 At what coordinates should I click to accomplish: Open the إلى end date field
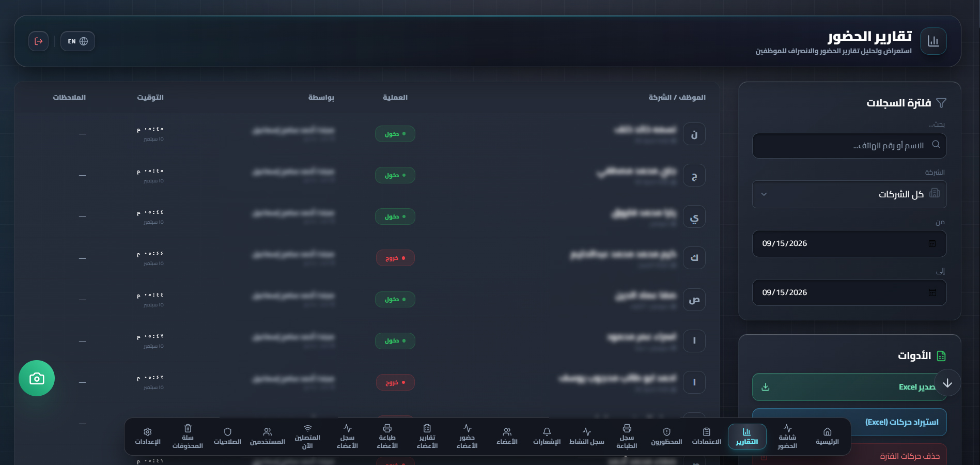pyautogui.click(x=849, y=292)
